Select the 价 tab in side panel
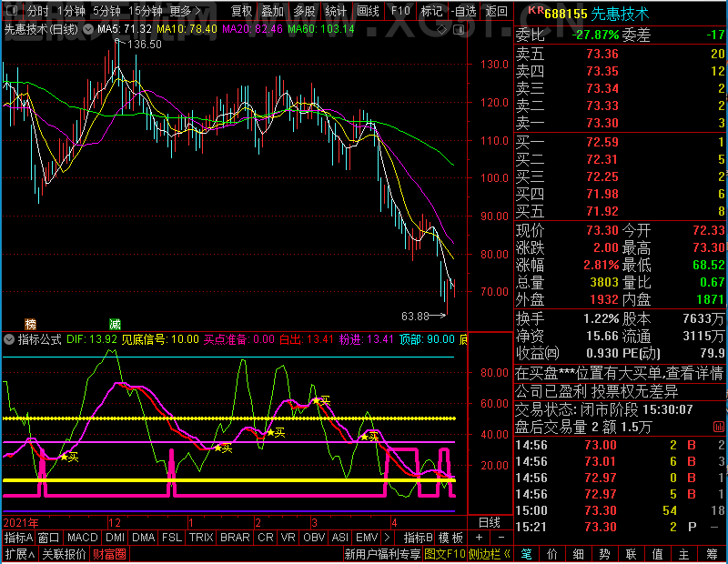 pyautogui.click(x=552, y=554)
